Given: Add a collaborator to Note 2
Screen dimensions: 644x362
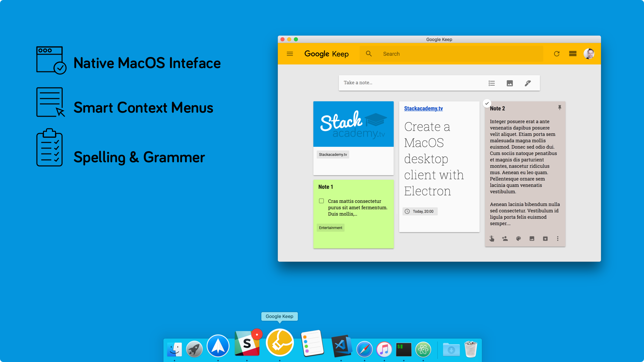Looking at the screenshot, I should (x=505, y=239).
